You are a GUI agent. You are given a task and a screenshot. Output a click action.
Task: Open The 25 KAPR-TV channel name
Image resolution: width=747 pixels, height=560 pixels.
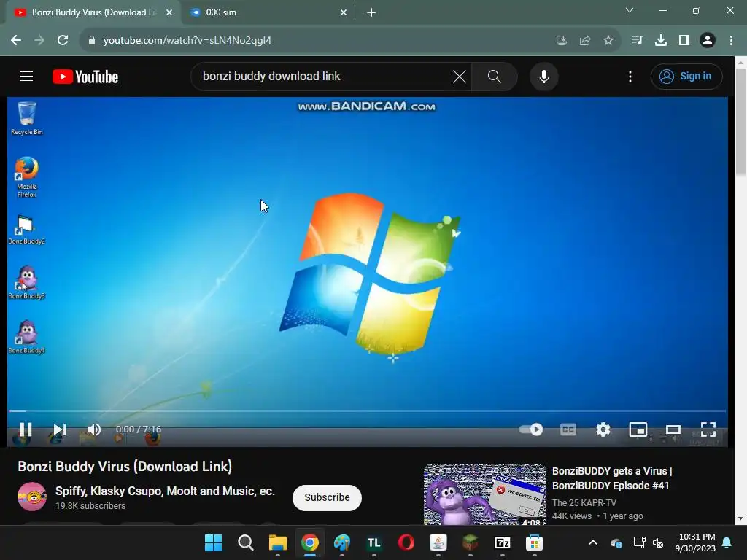(584, 503)
